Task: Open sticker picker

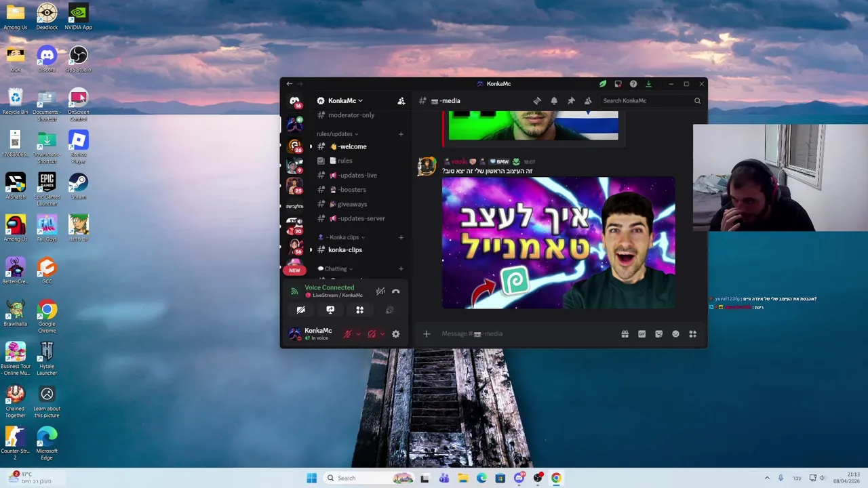Action: [x=658, y=333]
